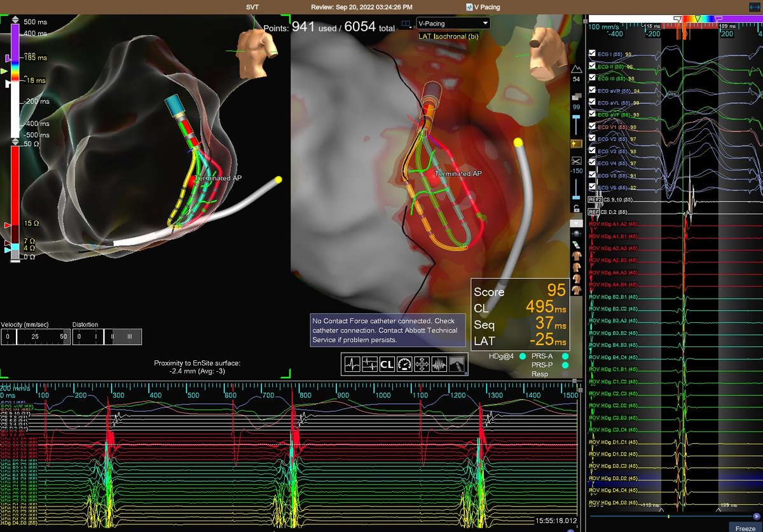Click the REF2 badge on CS 9,10
The height and width of the screenshot is (532, 763).
click(595, 200)
